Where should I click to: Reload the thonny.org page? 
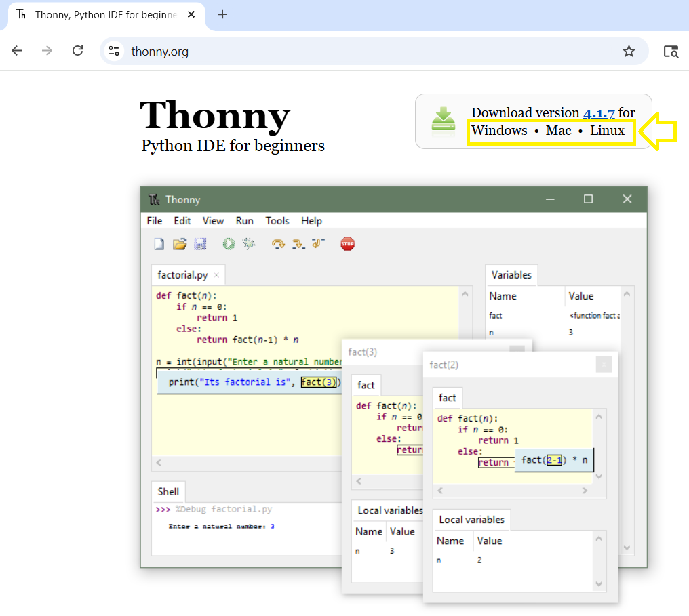(77, 51)
